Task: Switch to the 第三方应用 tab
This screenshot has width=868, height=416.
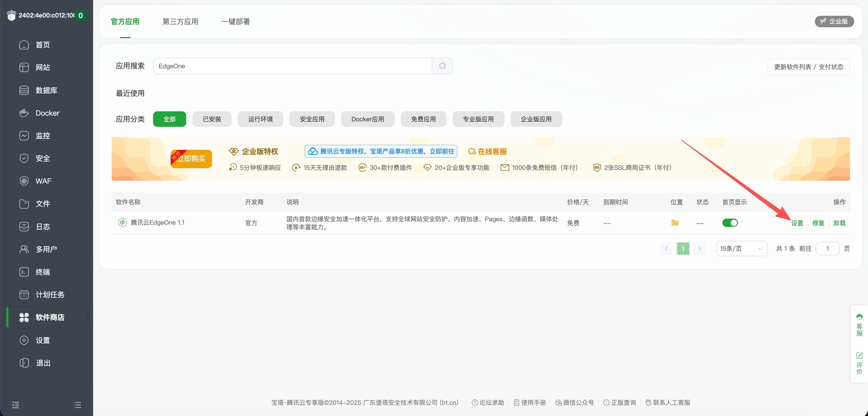Action: pos(180,21)
